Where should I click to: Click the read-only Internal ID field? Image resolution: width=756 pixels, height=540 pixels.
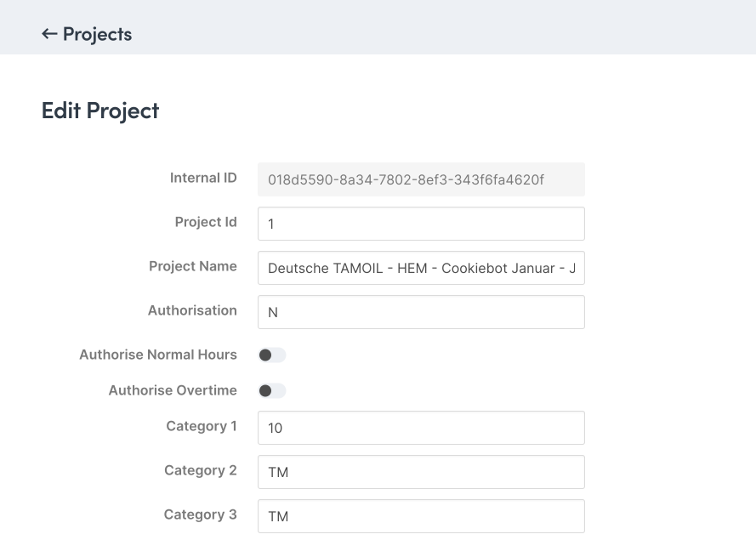point(421,179)
